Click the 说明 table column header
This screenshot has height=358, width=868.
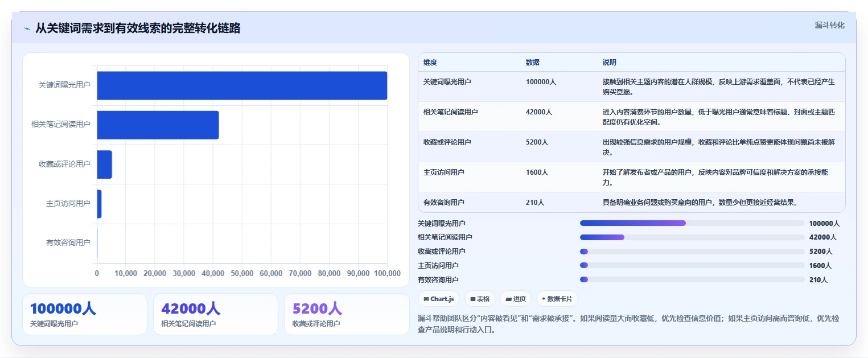click(610, 62)
